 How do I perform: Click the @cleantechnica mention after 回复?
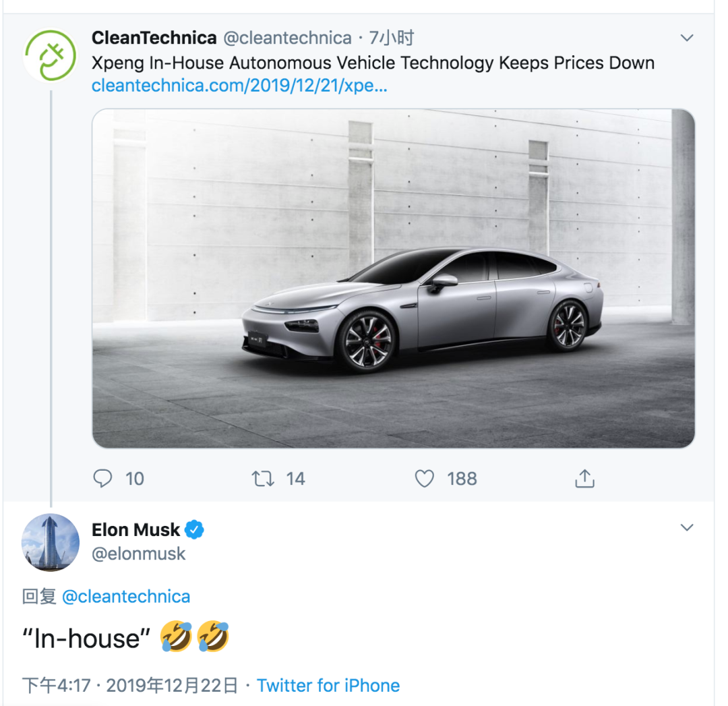[126, 597]
